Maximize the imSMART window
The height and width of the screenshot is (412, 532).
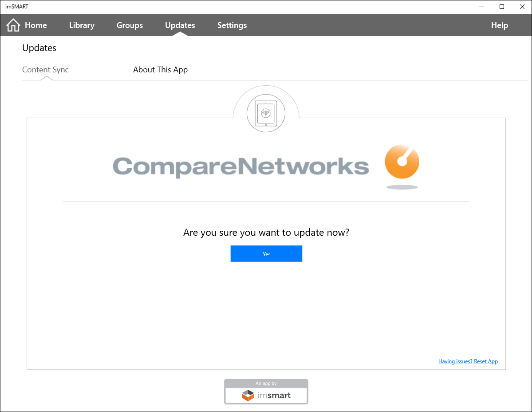502,7
